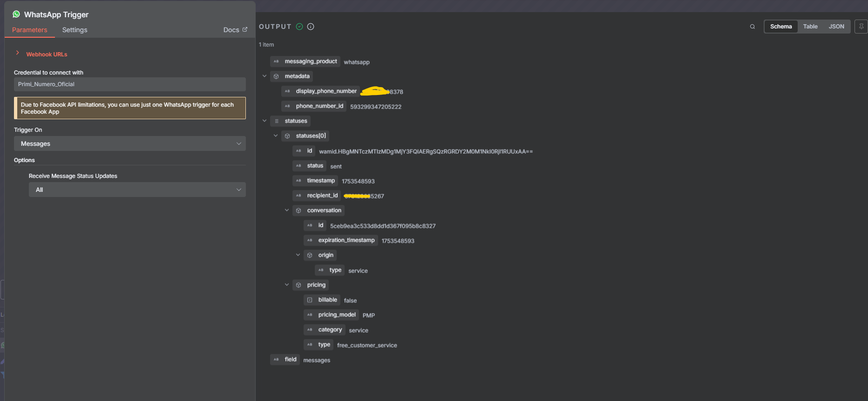The width and height of the screenshot is (868, 401).
Task: Click the search icon in output panel
Action: [753, 27]
